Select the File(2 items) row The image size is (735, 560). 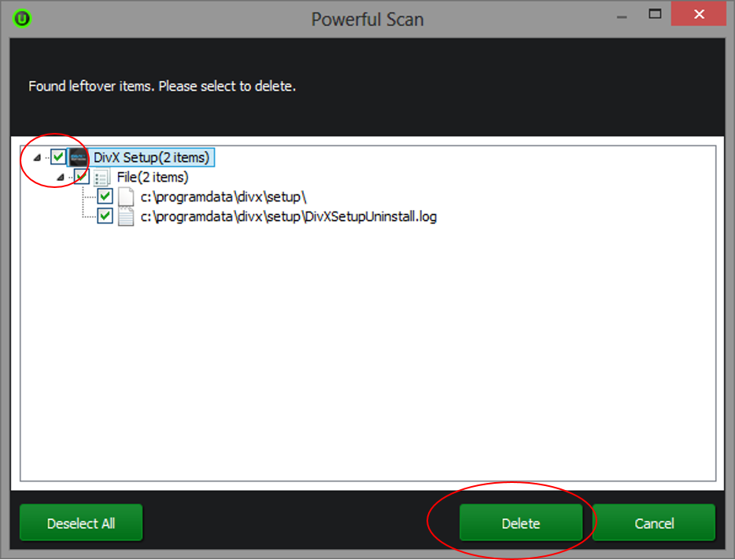pyautogui.click(x=153, y=177)
